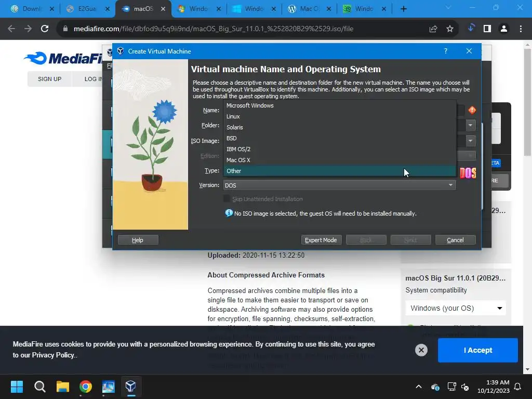The image size is (532, 399).
Task: Expand the ISO Image dropdown arrow
Action: [470, 140]
